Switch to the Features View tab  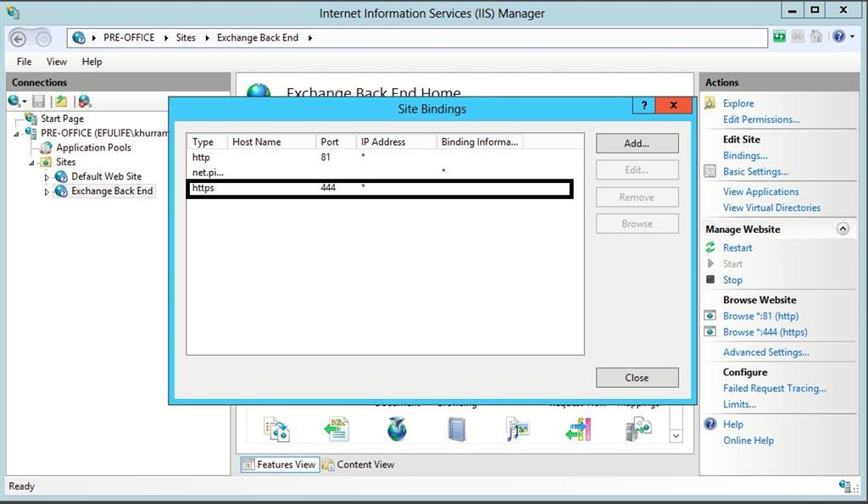coord(280,464)
